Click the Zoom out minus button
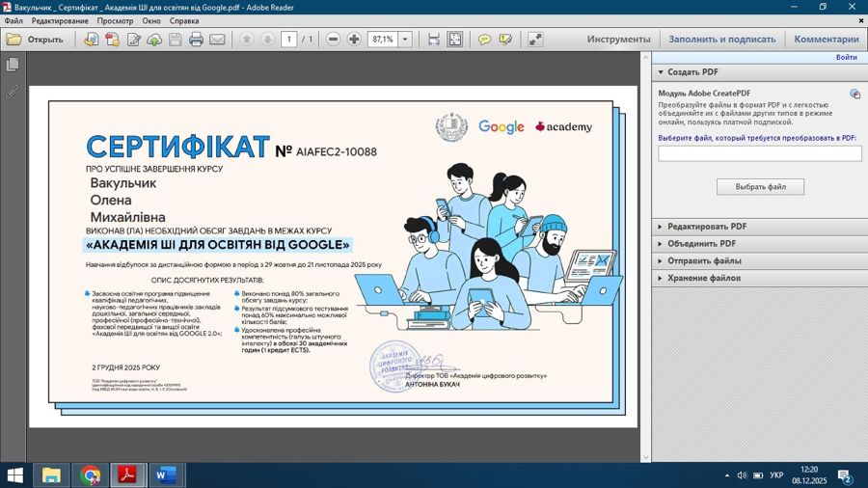The image size is (868, 488). 334,40
